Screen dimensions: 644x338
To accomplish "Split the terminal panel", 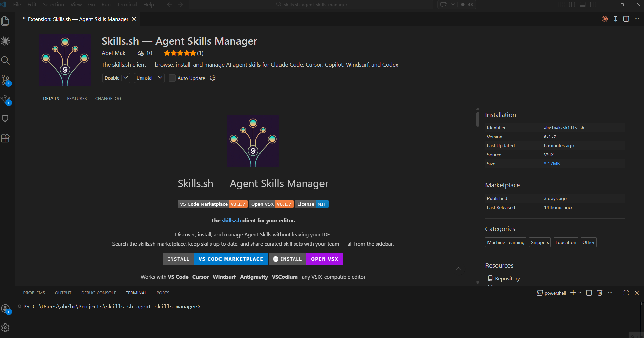I will 589,293.
